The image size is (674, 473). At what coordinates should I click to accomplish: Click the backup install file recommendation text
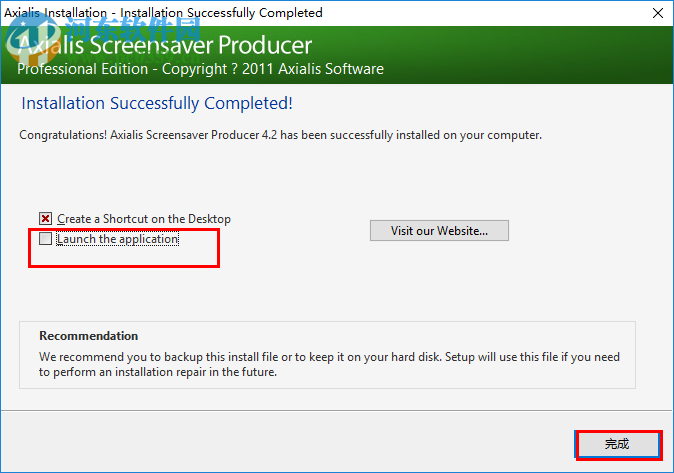pos(329,364)
